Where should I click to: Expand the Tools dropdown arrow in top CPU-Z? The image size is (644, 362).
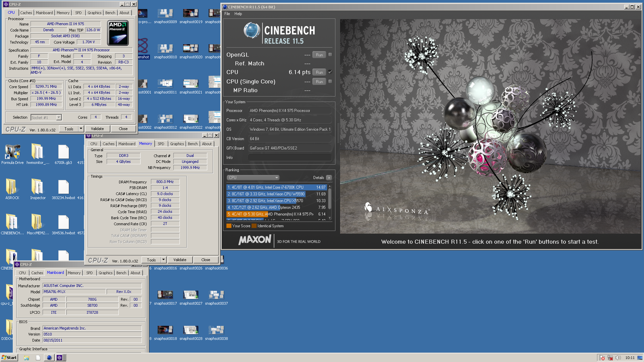[81, 129]
